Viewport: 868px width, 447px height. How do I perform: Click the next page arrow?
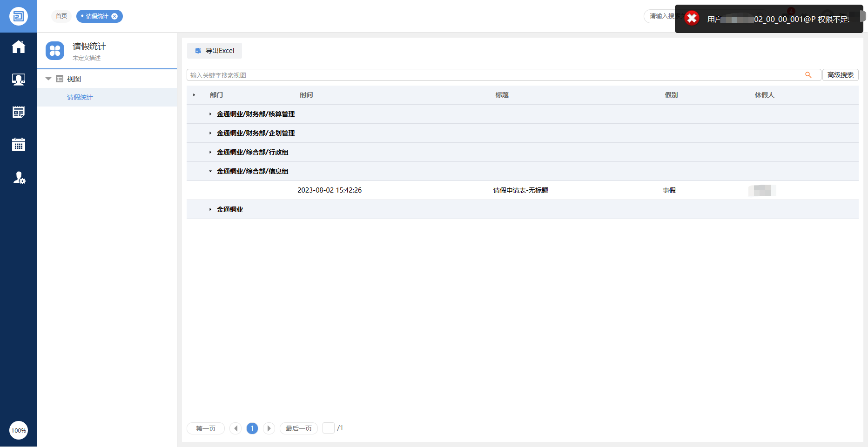(269, 428)
